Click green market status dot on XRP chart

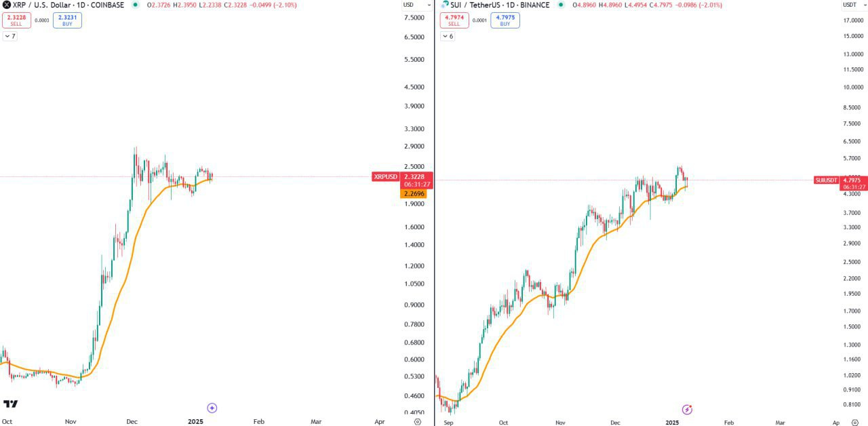[134, 5]
